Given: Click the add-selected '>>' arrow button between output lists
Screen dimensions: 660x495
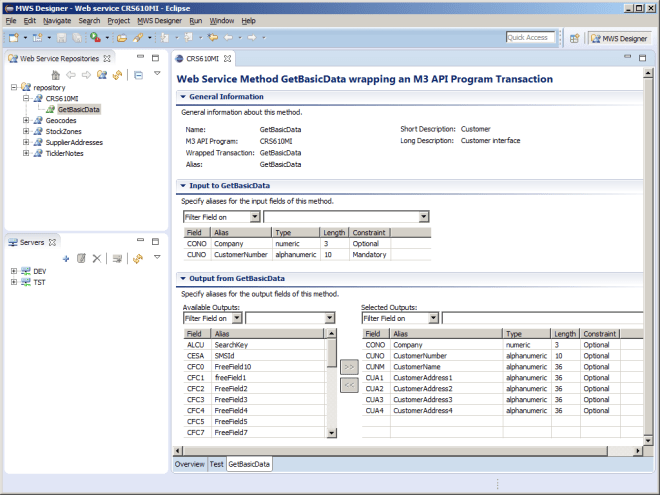Looking at the screenshot, I should coord(349,367).
